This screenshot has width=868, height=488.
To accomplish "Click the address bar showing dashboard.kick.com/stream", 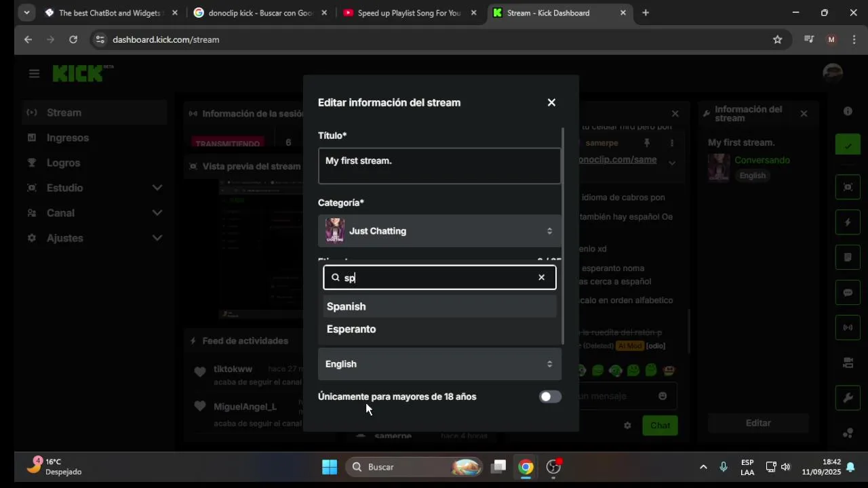I will [x=165, y=39].
